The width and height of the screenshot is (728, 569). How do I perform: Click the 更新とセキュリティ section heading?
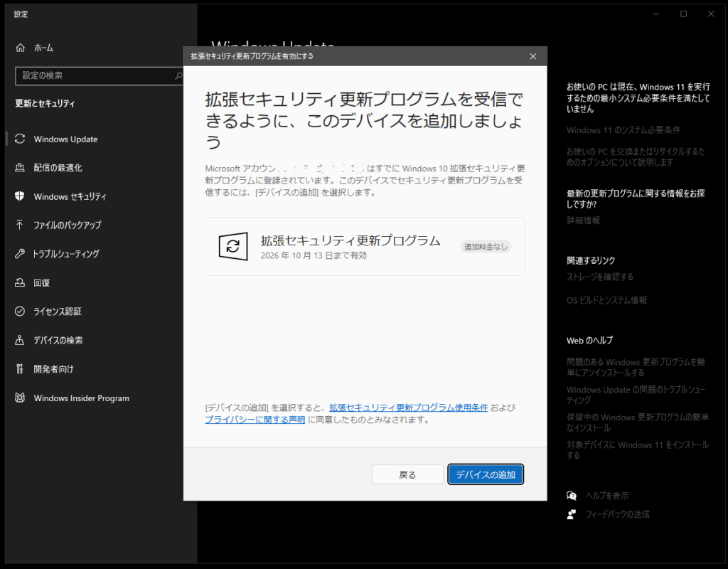[45, 104]
